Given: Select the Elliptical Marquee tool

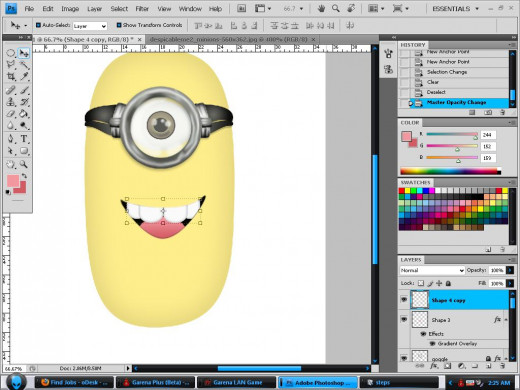Looking at the screenshot, I should (x=11, y=53).
